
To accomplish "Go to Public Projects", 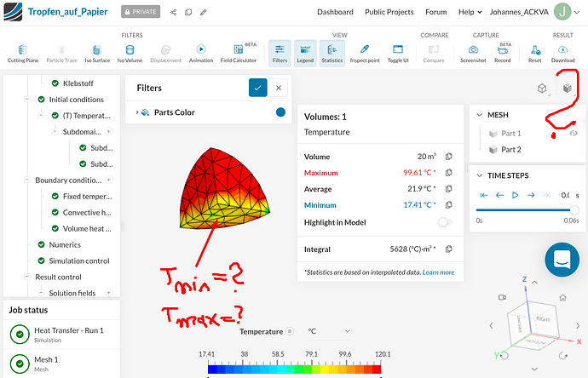I will click(389, 12).
